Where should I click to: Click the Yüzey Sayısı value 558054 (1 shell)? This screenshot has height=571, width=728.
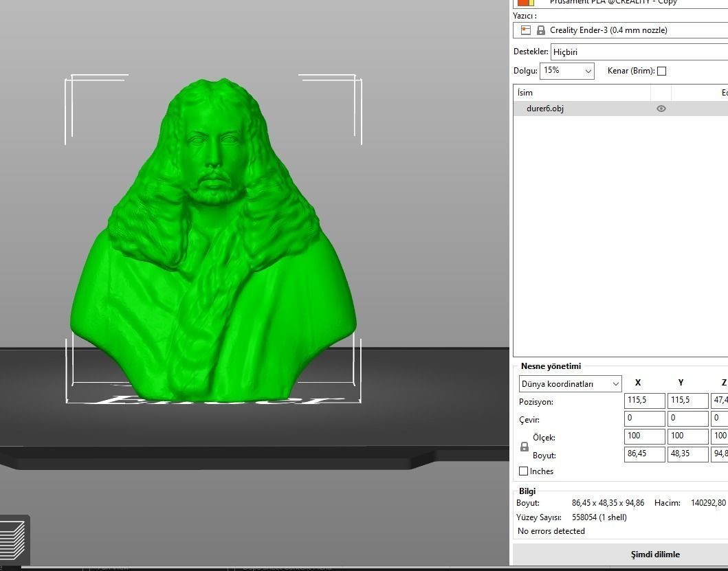coord(599,517)
